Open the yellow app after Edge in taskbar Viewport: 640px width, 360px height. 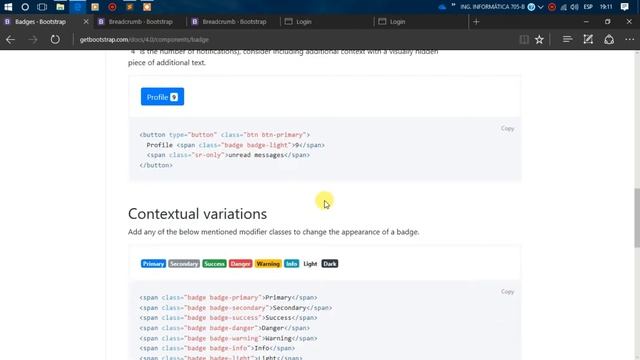tap(95, 7)
